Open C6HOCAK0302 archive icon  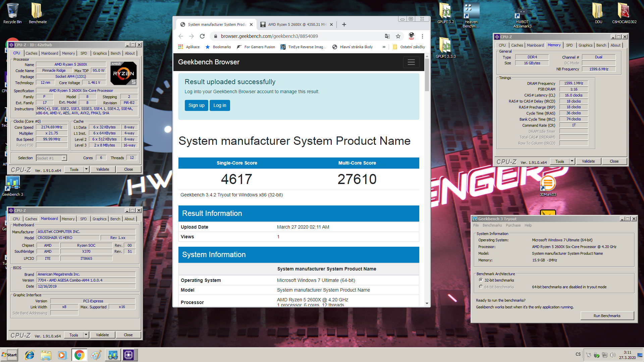[x=624, y=13]
